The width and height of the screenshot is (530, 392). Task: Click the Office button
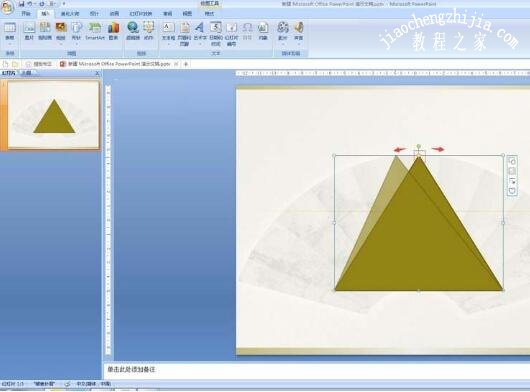point(7,7)
